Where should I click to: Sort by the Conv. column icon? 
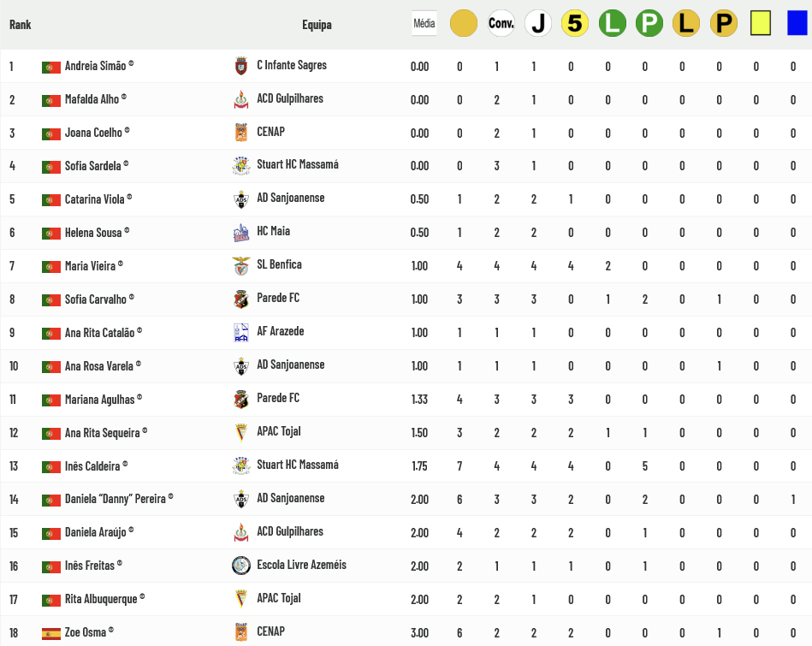click(x=501, y=24)
